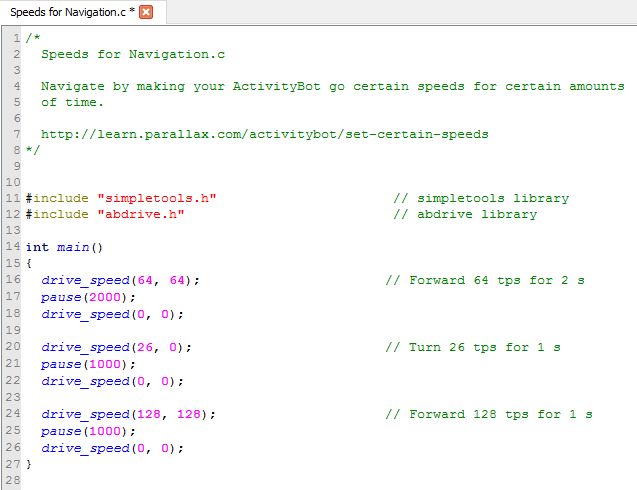Click the "abdrive.h" include string
The height and width of the screenshot is (490, 637).
click(140, 214)
